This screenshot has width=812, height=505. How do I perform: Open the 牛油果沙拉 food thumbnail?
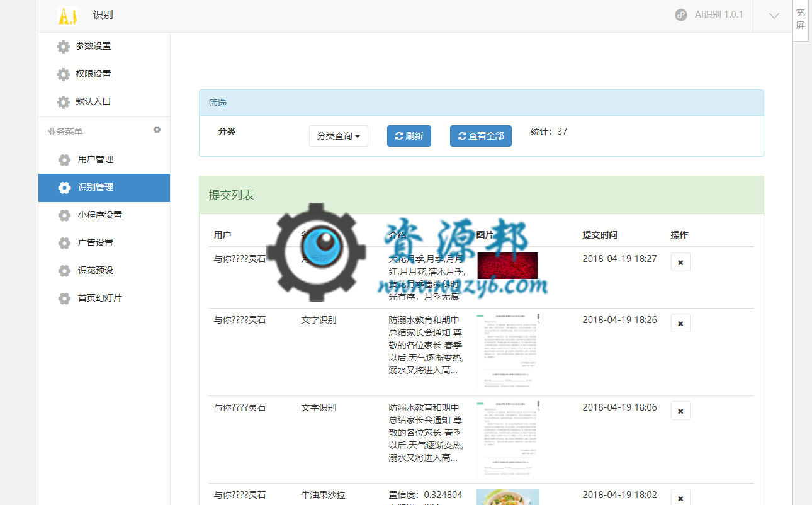click(x=508, y=497)
